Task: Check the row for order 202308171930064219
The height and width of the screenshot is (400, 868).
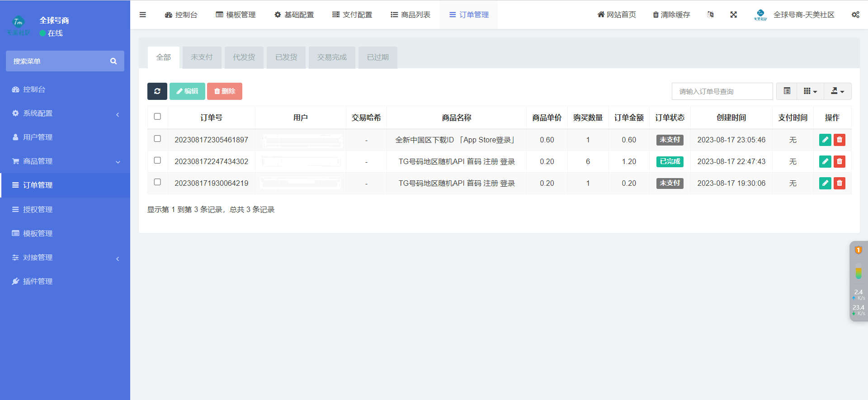Action: [x=157, y=182]
